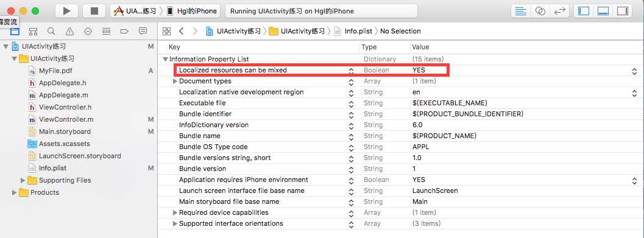The height and width of the screenshot is (238, 644).
Task: Go back with the left chevron
Action: point(181,31)
